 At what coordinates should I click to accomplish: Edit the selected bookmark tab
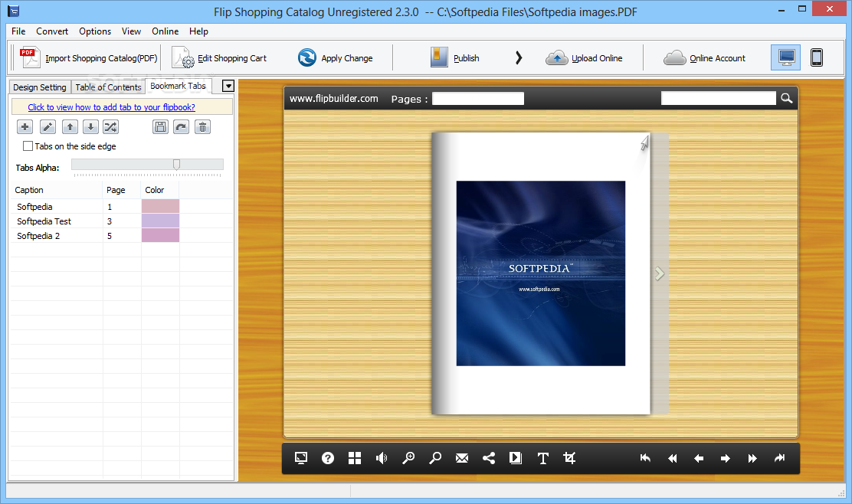48,127
